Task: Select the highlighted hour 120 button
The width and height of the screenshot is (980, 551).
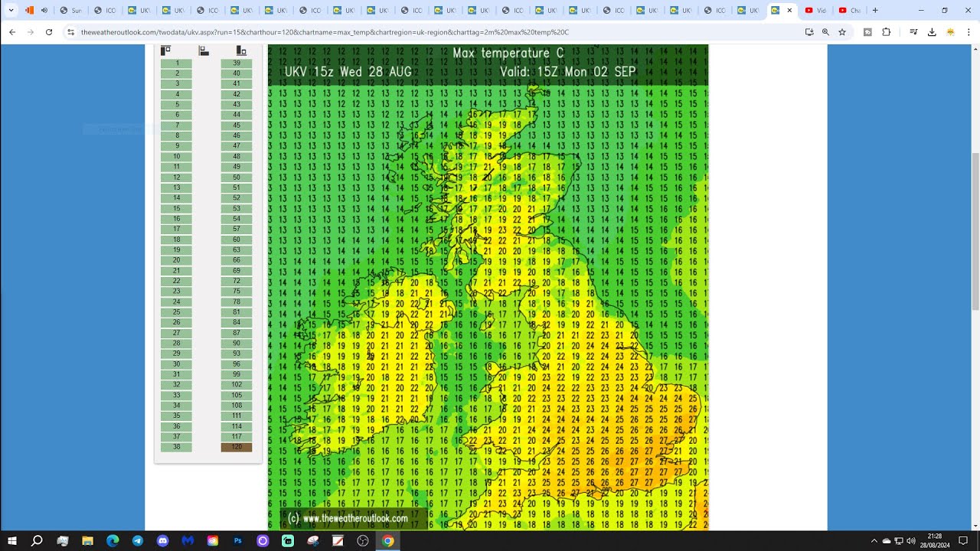Action: (237, 447)
